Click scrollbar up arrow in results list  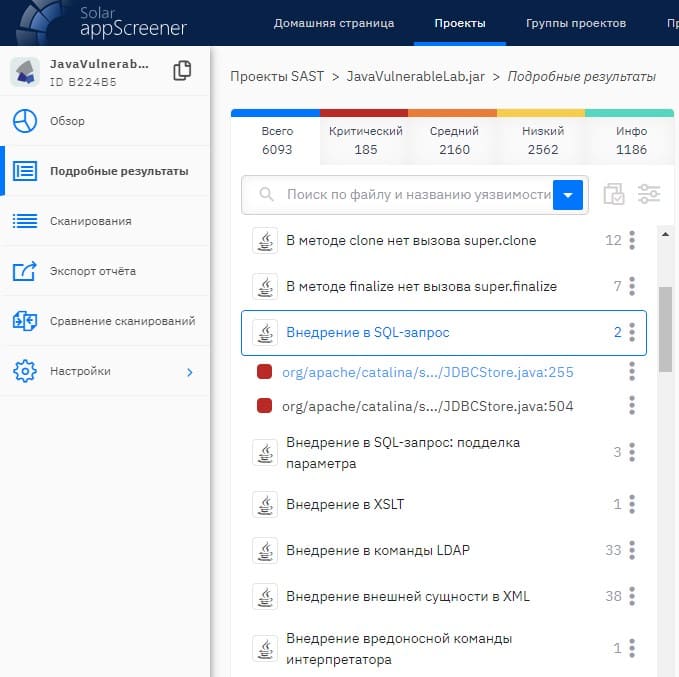pyautogui.click(x=666, y=234)
